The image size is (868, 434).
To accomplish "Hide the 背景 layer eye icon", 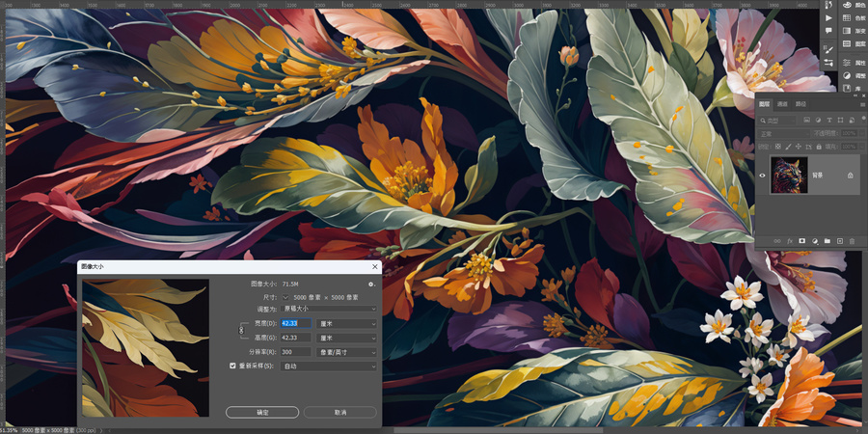I will [762, 176].
